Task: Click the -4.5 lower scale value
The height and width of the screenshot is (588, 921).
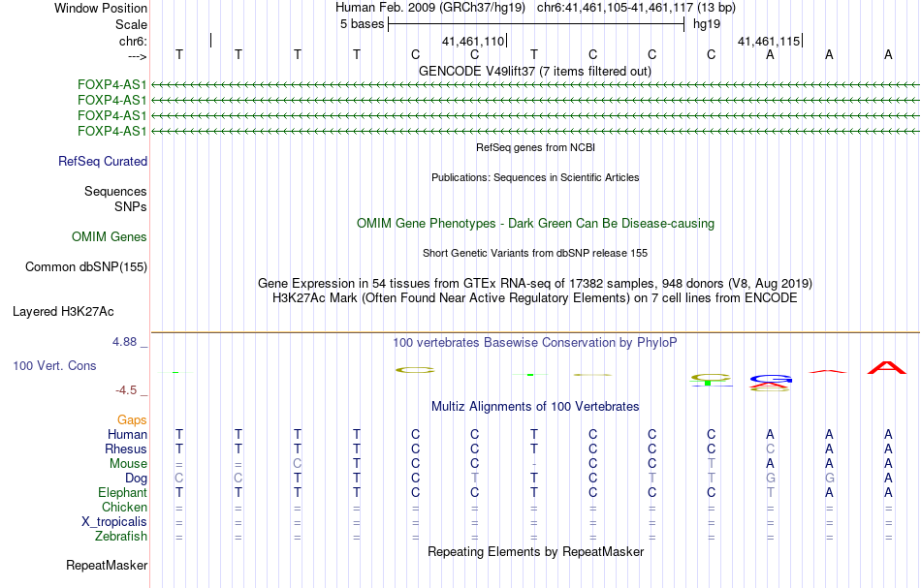Action: tap(126, 390)
